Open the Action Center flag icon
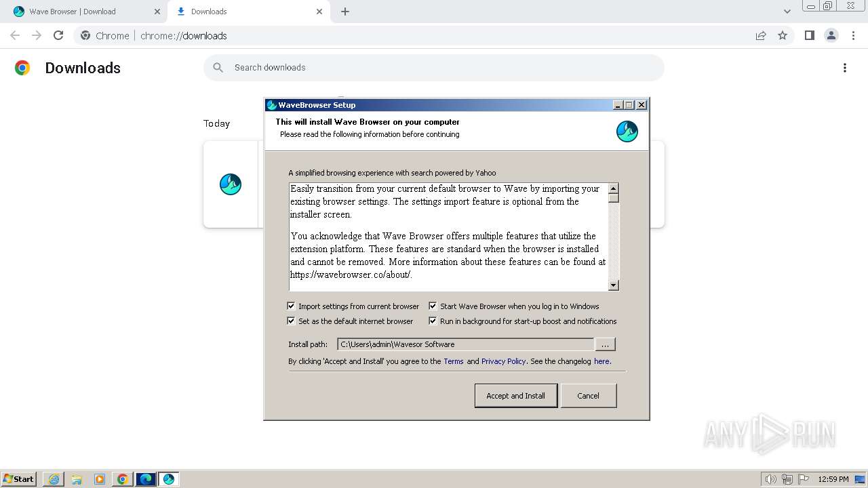The width and height of the screenshot is (868, 488). click(x=804, y=479)
